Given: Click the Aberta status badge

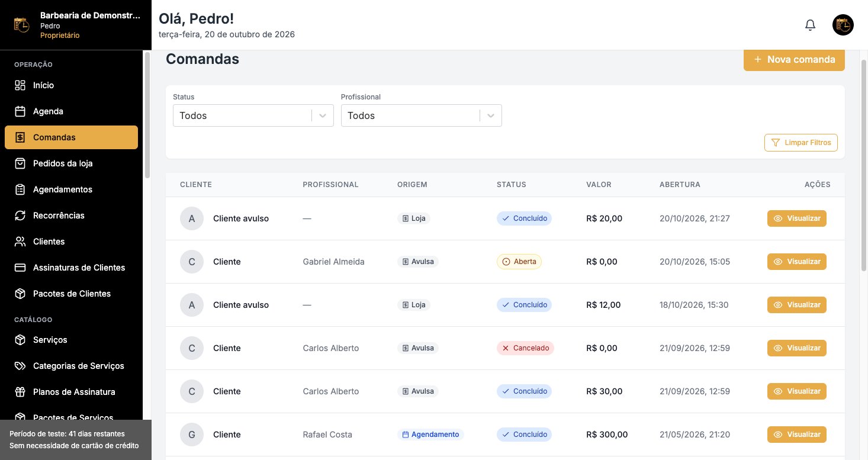Looking at the screenshot, I should (x=519, y=262).
